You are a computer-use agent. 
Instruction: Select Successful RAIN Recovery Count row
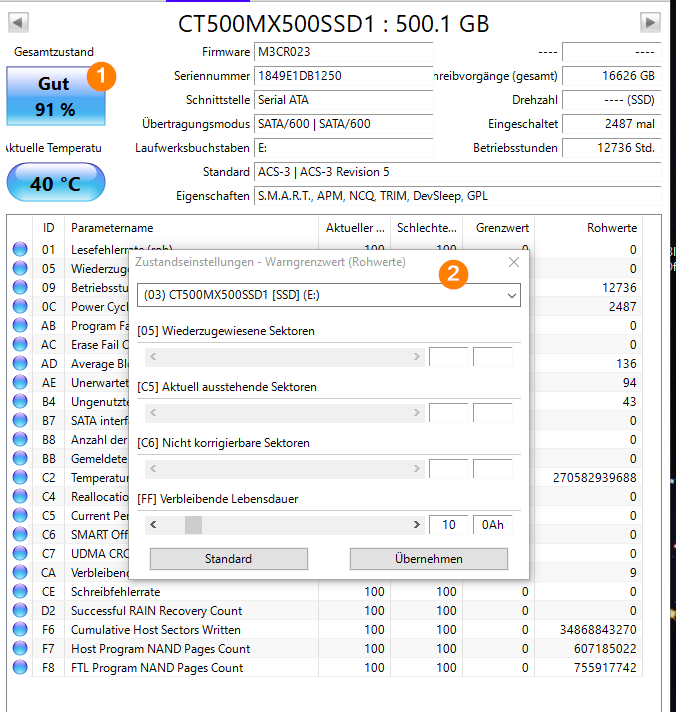point(325,611)
